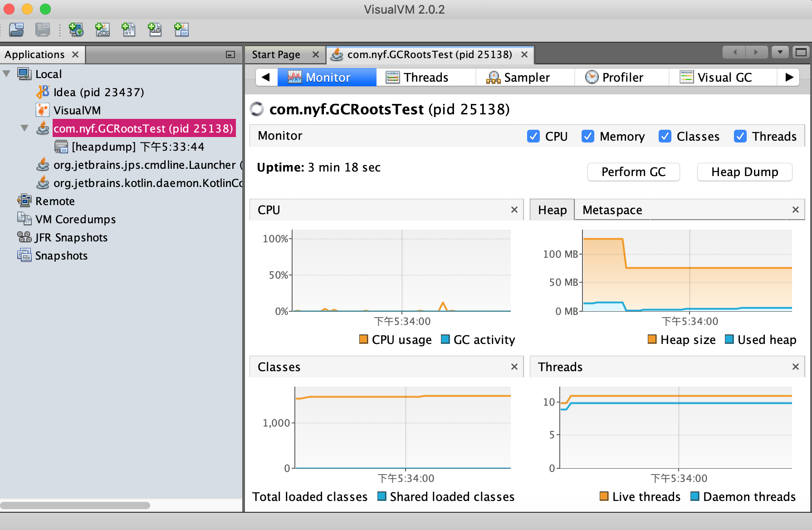This screenshot has width=812, height=530.
Task: Click the Local computer icon in tree
Action: (x=24, y=74)
